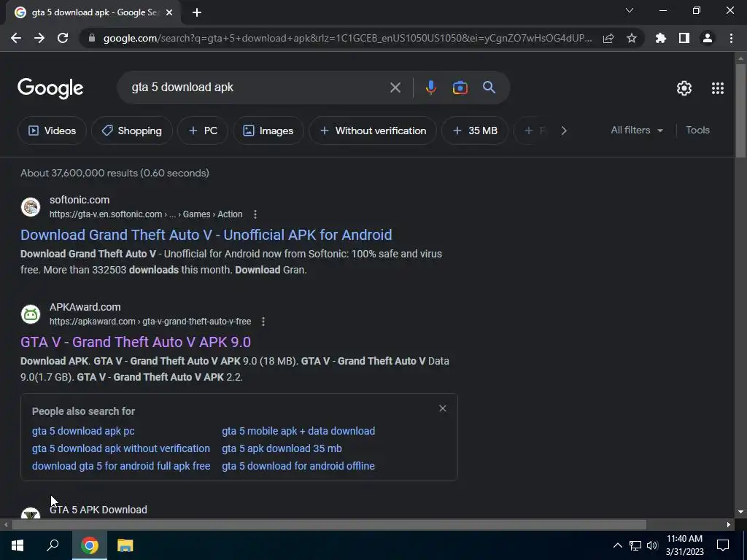Viewport: 747px width, 560px height.
Task: Search gta 5 apk download 35 mb
Action: (282, 448)
